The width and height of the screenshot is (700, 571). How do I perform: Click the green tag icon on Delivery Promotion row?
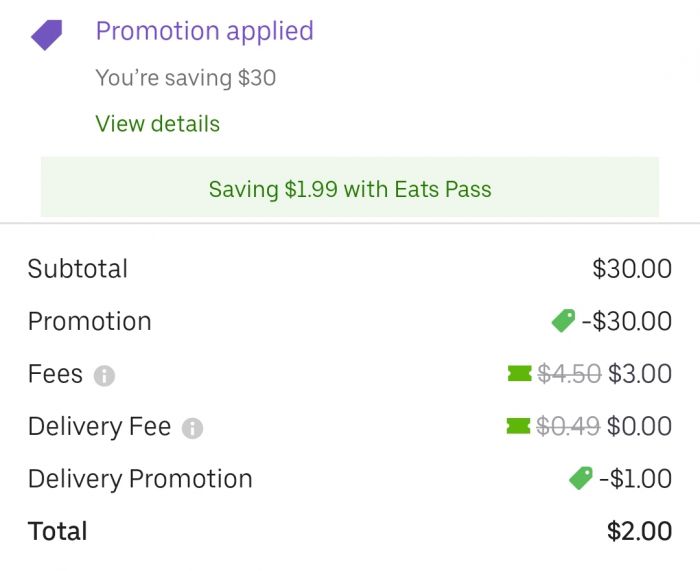[x=581, y=479]
